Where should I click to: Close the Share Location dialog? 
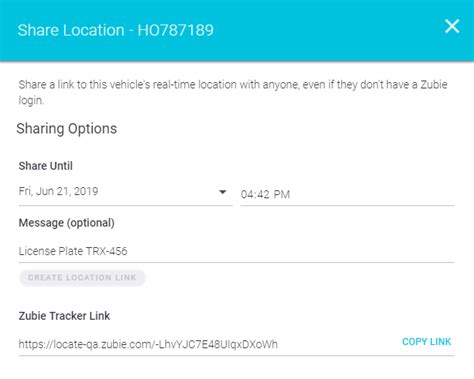click(x=452, y=26)
